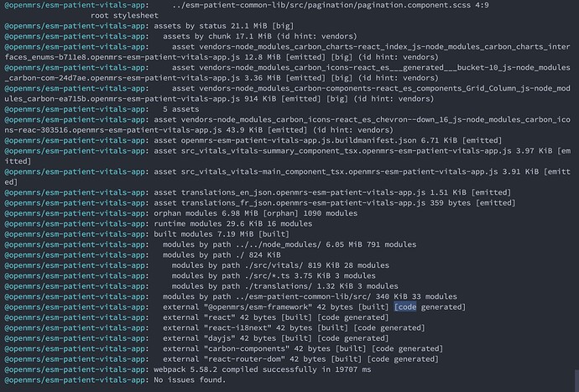The width and height of the screenshot is (579, 392).
Task: Click the terminal scrollbar thumb at bottom right
Action: pyautogui.click(x=576, y=379)
